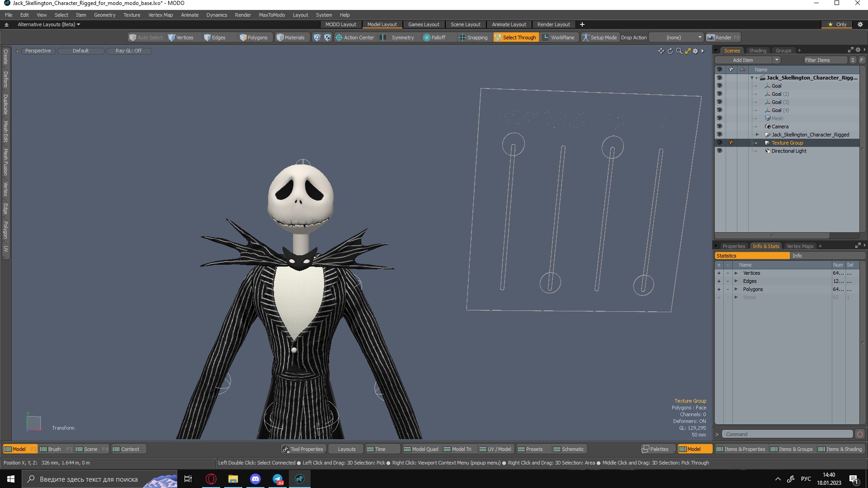Image resolution: width=868 pixels, height=488 pixels.
Task: Switch to Shading tab
Action: pyautogui.click(x=757, y=51)
